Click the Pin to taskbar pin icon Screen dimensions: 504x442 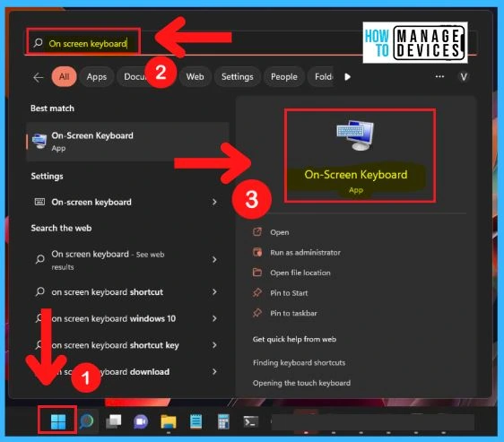pos(257,313)
